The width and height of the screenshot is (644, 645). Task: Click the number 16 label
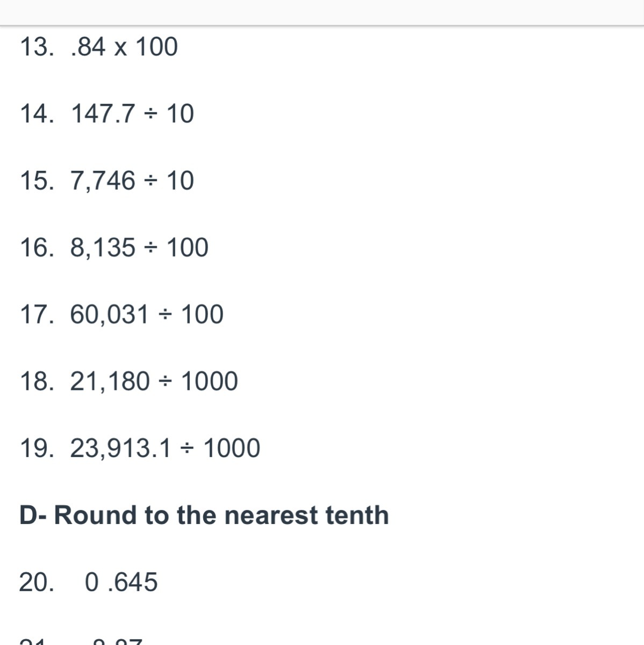[37, 248]
